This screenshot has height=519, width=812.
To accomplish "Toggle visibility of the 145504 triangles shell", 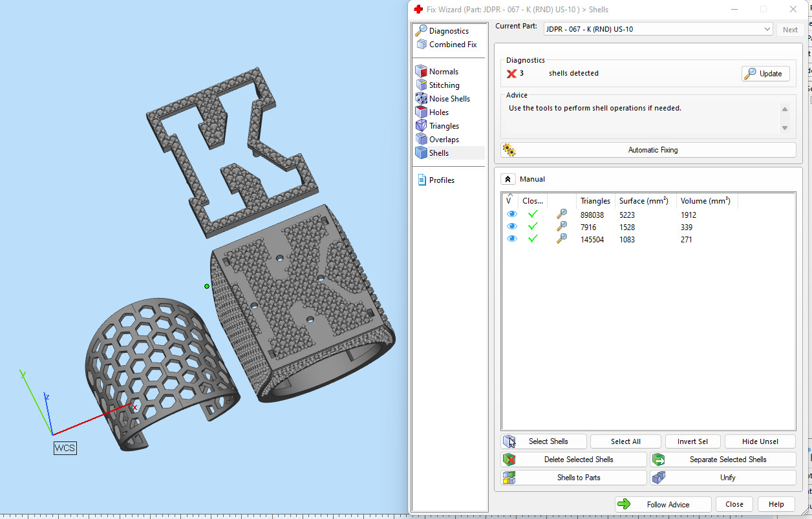I will (x=512, y=239).
